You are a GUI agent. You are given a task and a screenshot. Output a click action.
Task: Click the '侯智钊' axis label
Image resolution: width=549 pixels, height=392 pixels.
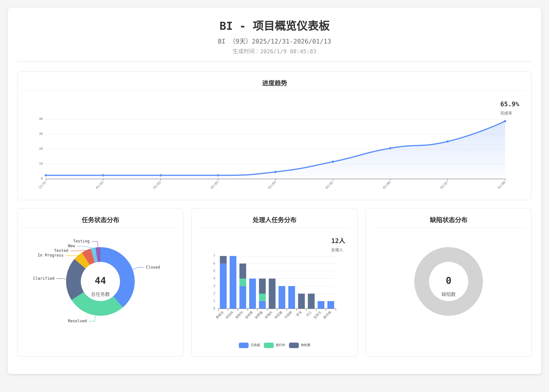pyautogui.click(x=239, y=315)
